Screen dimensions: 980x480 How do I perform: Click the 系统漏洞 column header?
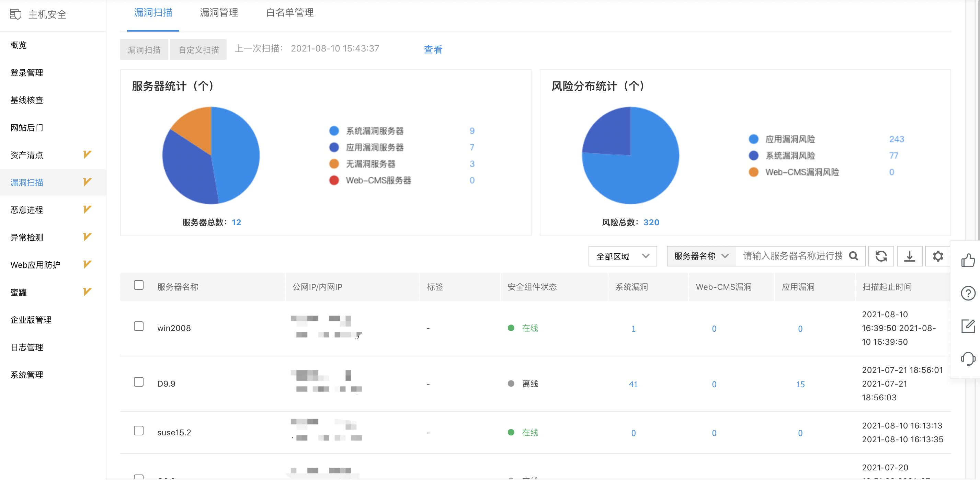[631, 287]
